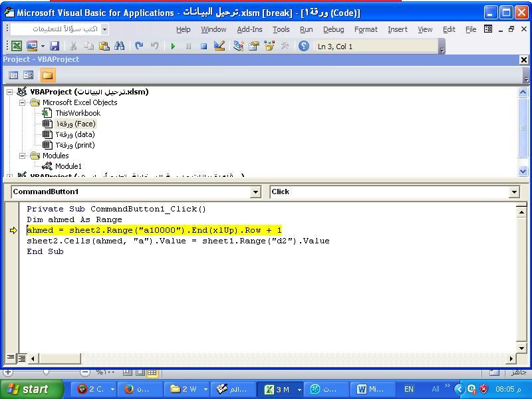
Task: Click the Toolbox hammer and wrench icon
Action: pos(285,46)
